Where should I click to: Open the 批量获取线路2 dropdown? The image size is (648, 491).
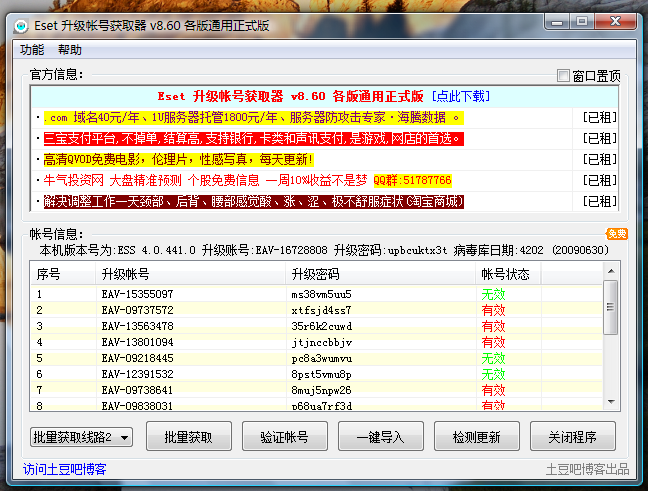click(x=81, y=437)
